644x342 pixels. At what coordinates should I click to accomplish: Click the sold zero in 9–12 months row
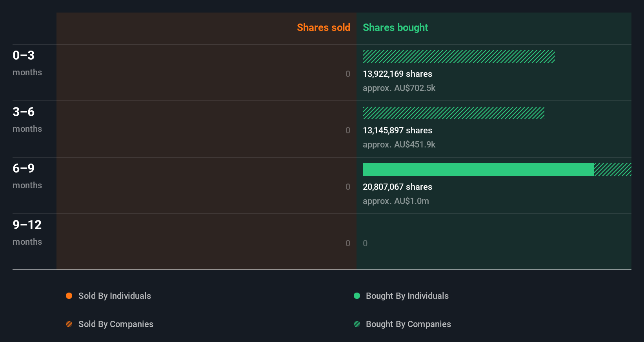coord(348,243)
